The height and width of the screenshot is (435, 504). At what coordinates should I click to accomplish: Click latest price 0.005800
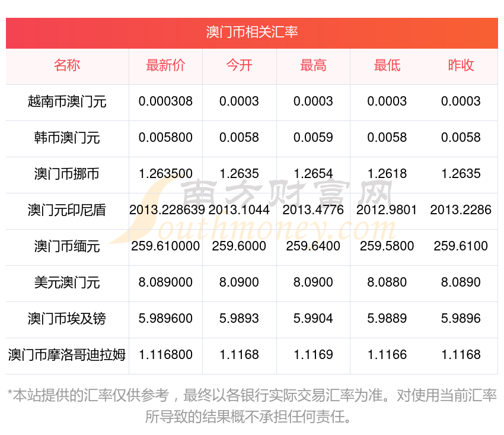(165, 138)
